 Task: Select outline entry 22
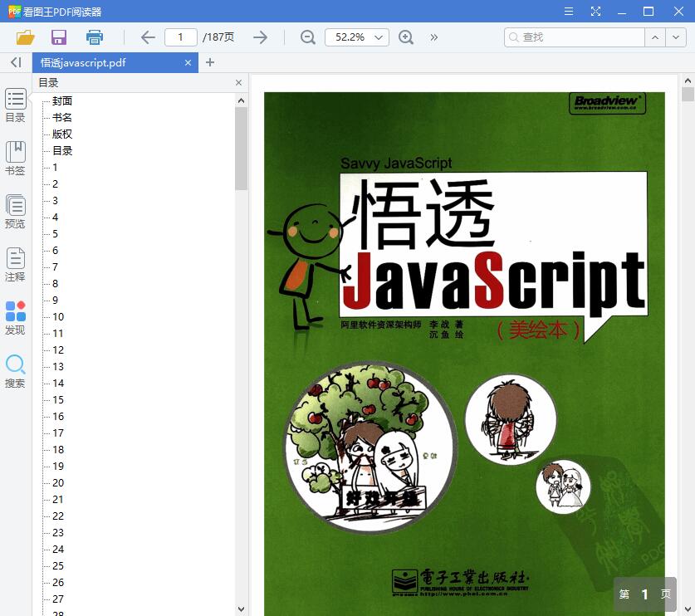(58, 516)
